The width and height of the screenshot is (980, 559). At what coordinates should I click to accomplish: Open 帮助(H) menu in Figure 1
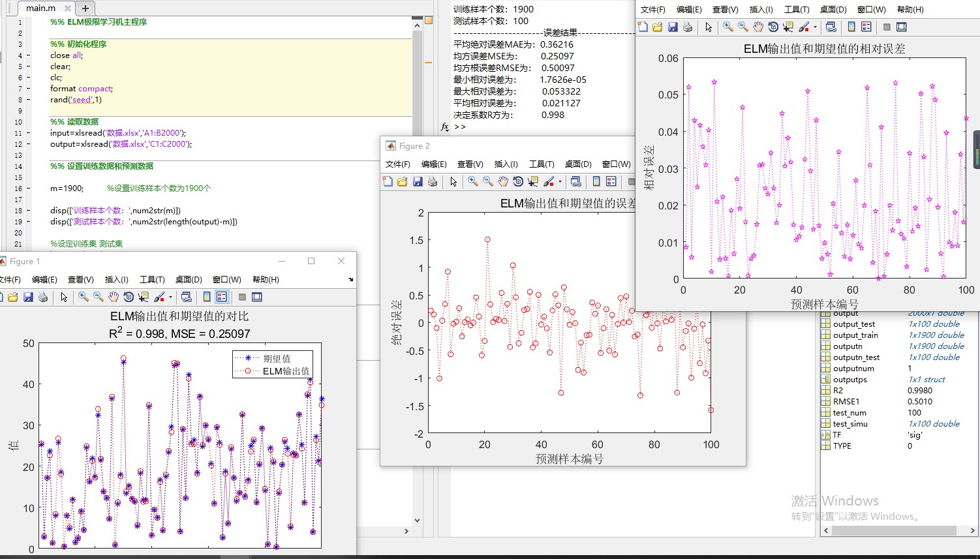pos(266,280)
